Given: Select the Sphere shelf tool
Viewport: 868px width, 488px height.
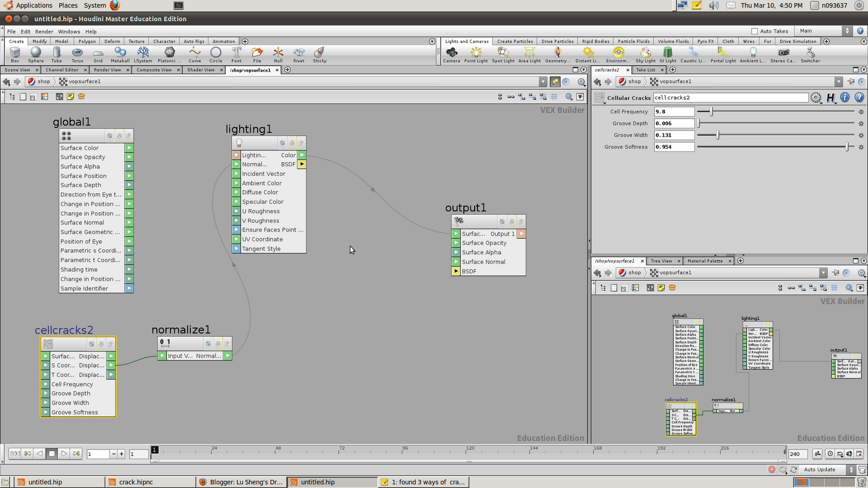Looking at the screenshot, I should tap(36, 54).
